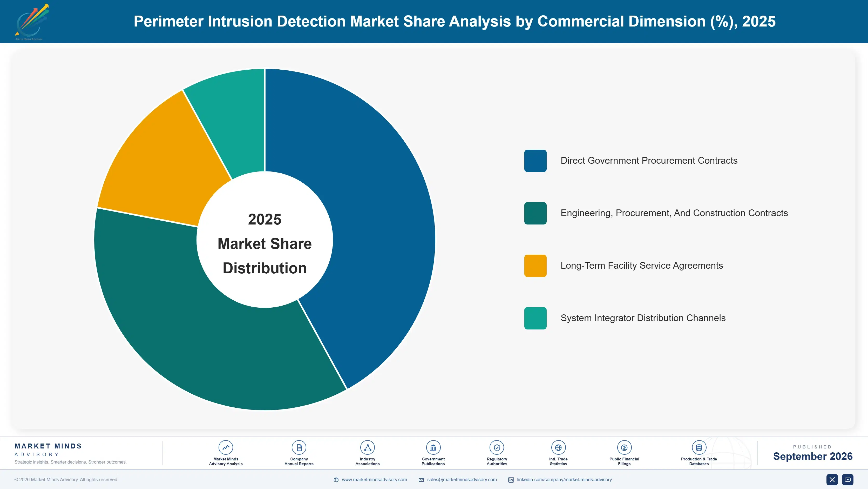This screenshot has height=489, width=868.
Task: Click the Engineering, Procurement dark green swatch
Action: [x=535, y=213]
